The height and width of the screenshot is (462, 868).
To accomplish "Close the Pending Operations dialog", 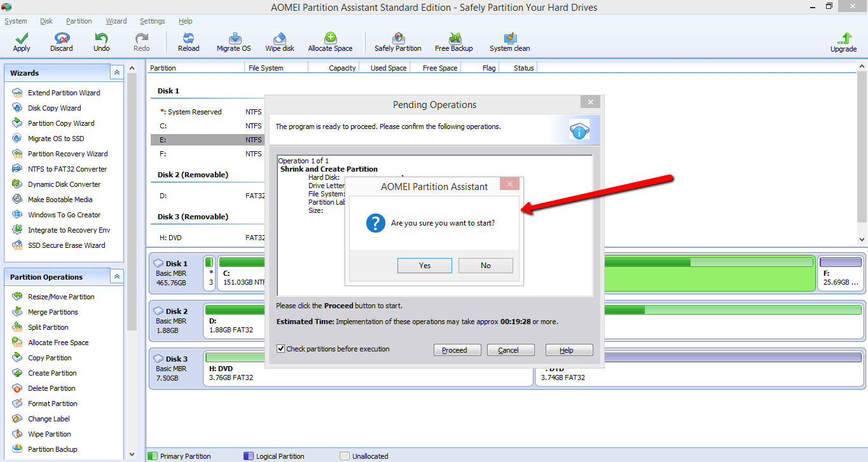I will (x=590, y=102).
